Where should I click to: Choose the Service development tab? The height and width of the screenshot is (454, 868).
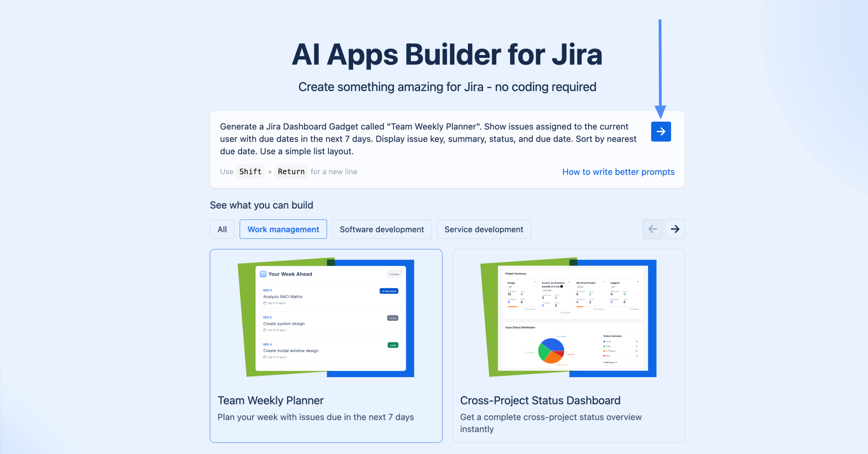(484, 229)
